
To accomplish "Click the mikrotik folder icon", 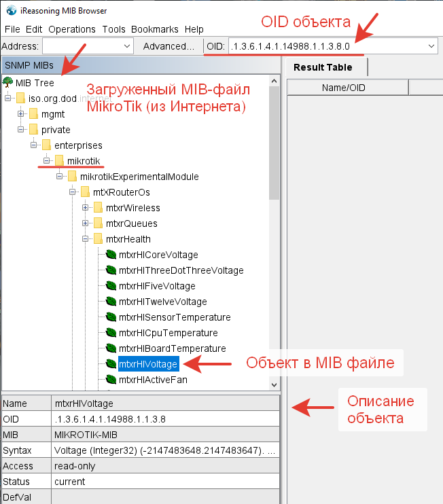I will pyautogui.click(x=59, y=161).
